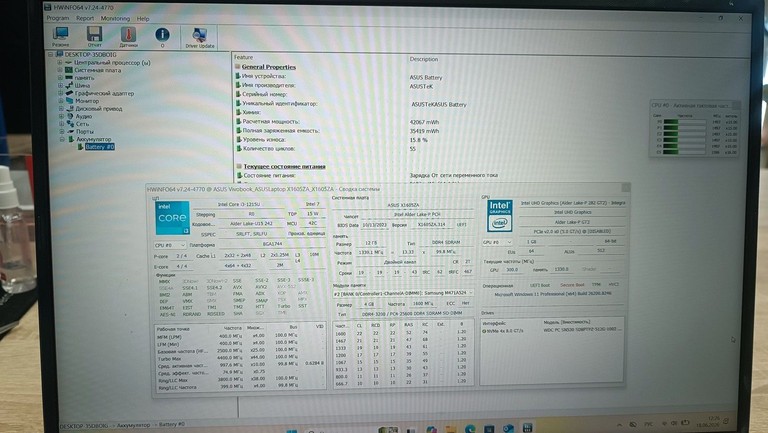Close the CPU #0 active clock window
768x433 pixels.
(736, 105)
